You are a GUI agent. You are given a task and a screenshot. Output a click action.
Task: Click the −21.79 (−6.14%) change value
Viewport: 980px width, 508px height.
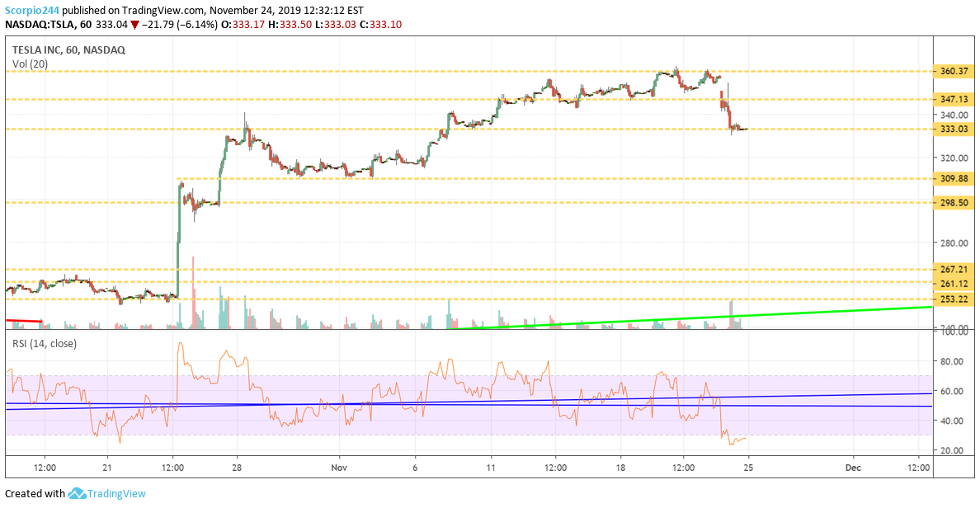[179, 25]
